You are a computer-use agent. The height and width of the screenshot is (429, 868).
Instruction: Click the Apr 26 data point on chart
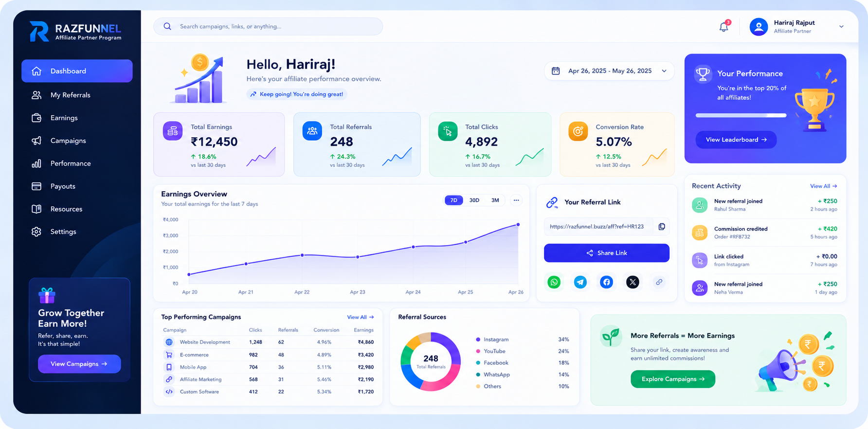(x=518, y=225)
